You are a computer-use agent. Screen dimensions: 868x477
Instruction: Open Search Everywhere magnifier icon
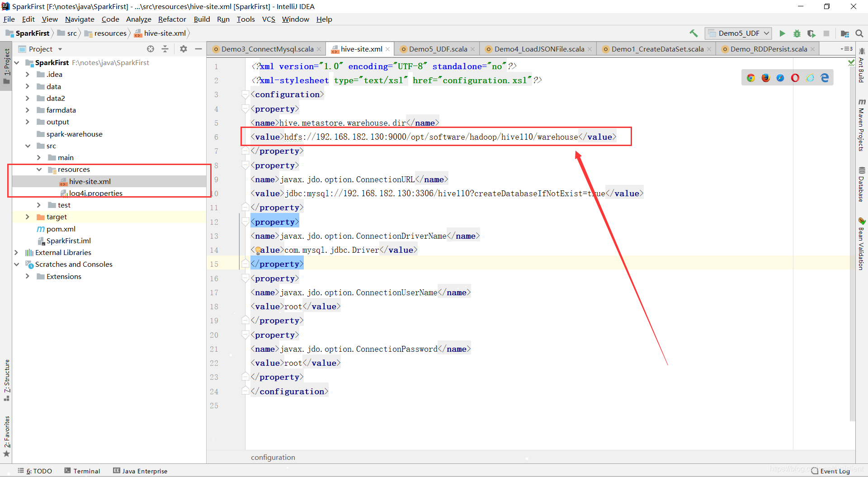click(859, 33)
